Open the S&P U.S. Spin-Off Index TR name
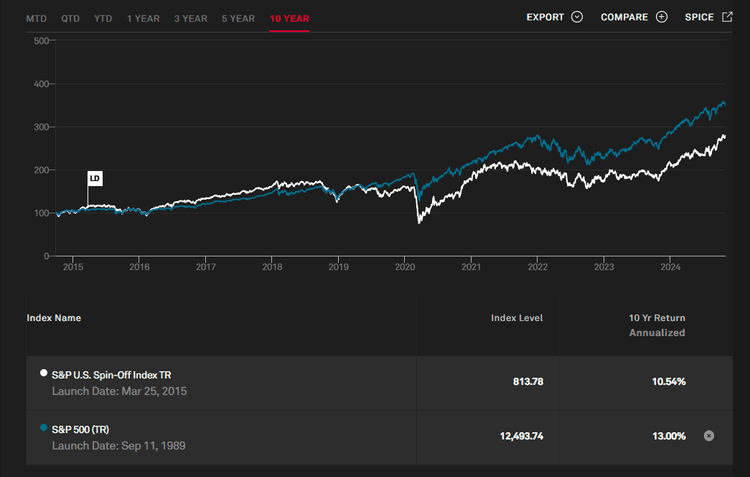 tap(111, 375)
